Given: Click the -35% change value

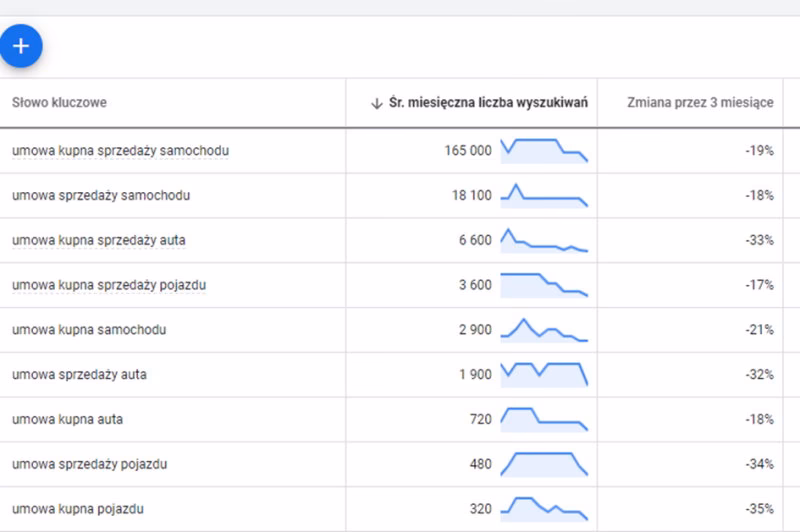Looking at the screenshot, I should tap(759, 509).
